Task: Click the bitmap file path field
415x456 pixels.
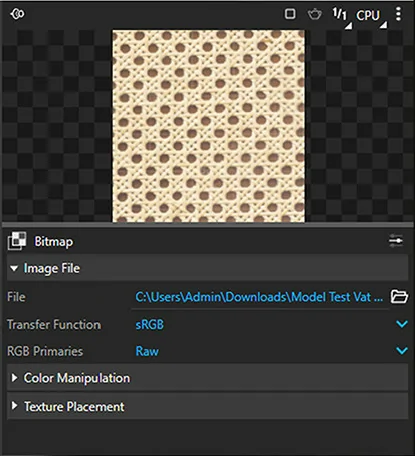Action: click(x=259, y=297)
